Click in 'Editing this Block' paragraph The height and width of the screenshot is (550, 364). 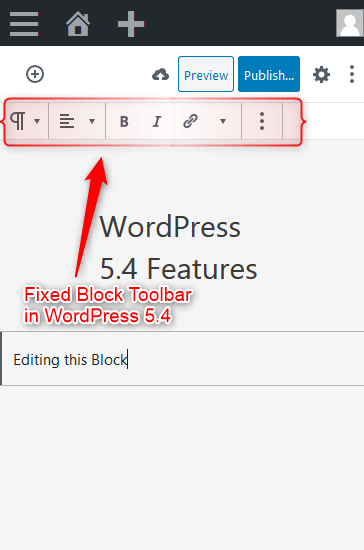[182, 358]
